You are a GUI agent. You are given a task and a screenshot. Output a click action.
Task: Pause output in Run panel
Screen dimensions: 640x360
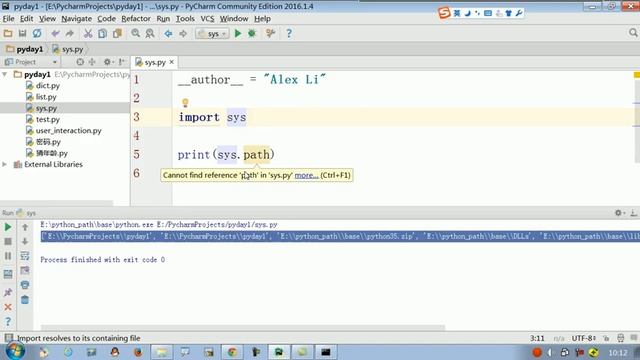8,256
